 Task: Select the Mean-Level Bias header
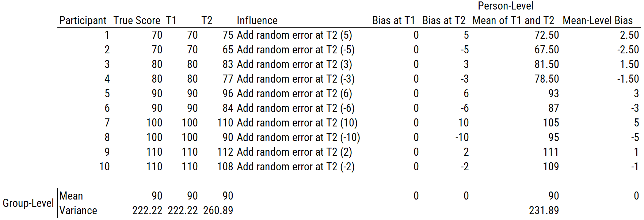click(x=598, y=20)
